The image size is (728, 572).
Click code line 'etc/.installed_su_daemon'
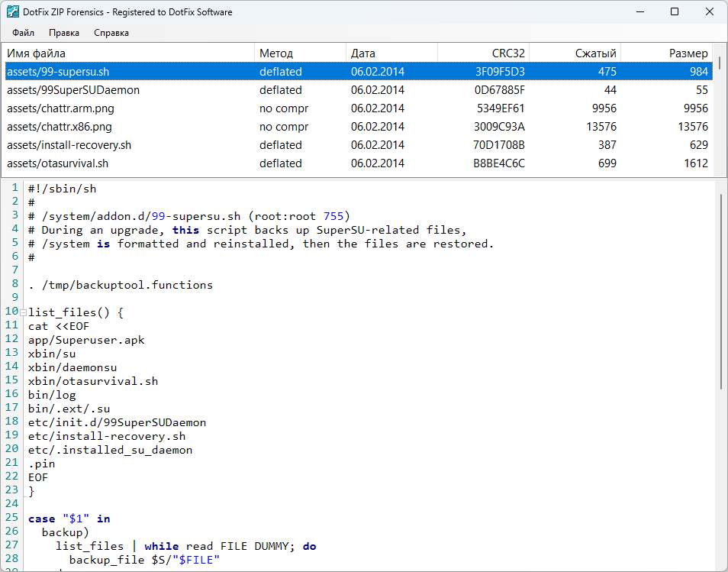pos(110,450)
